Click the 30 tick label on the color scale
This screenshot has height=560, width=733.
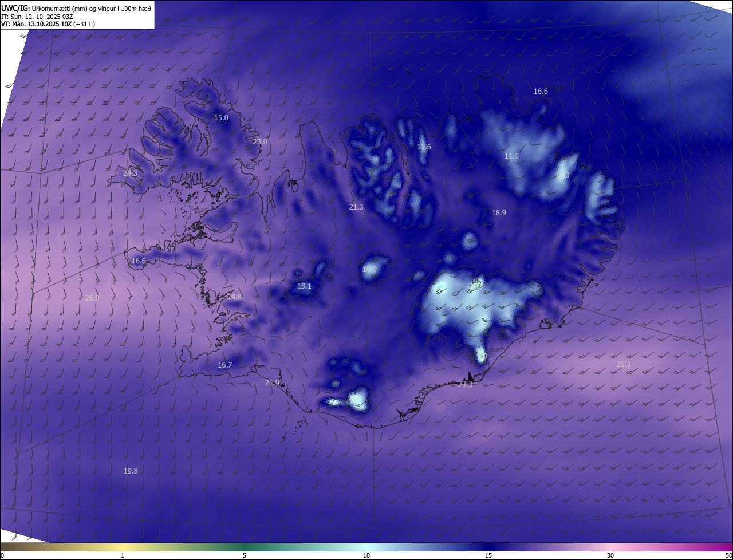pyautogui.click(x=610, y=555)
